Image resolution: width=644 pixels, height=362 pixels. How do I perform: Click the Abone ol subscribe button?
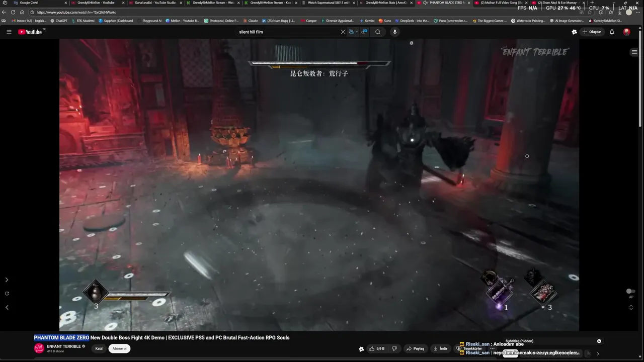[119, 348]
